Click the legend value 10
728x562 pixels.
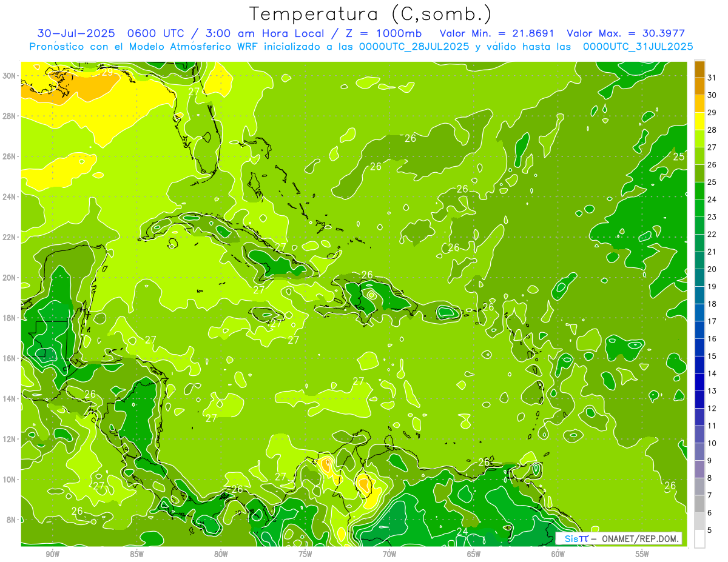tap(712, 443)
